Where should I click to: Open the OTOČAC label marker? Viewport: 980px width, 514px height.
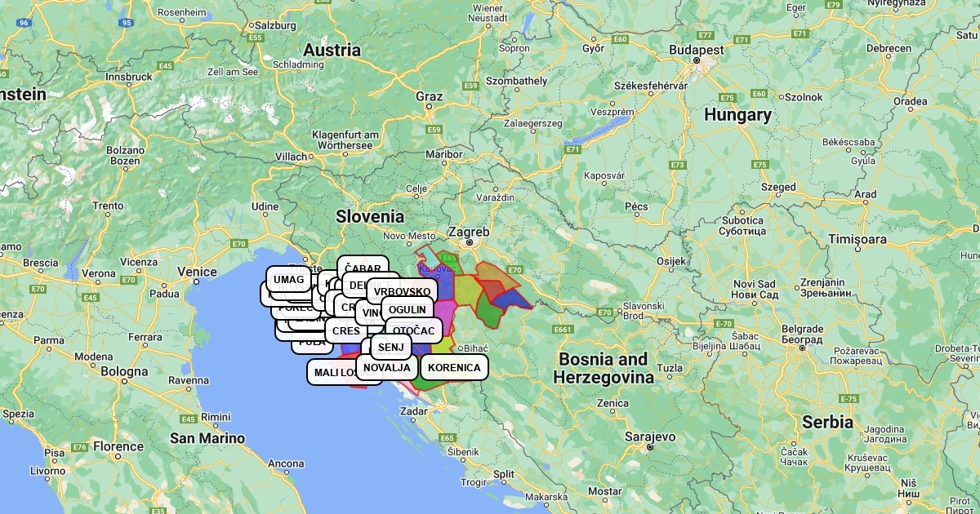click(414, 330)
